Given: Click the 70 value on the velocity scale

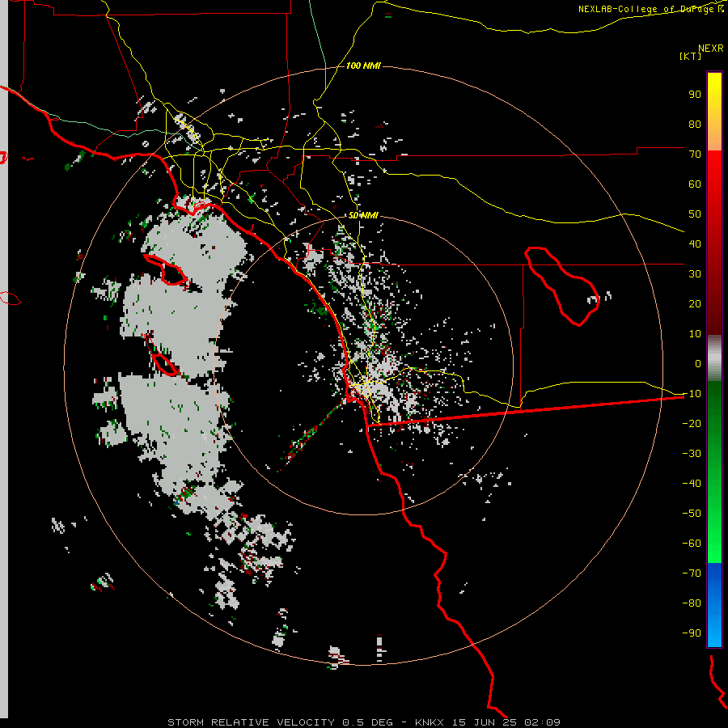Looking at the screenshot, I should [695, 154].
